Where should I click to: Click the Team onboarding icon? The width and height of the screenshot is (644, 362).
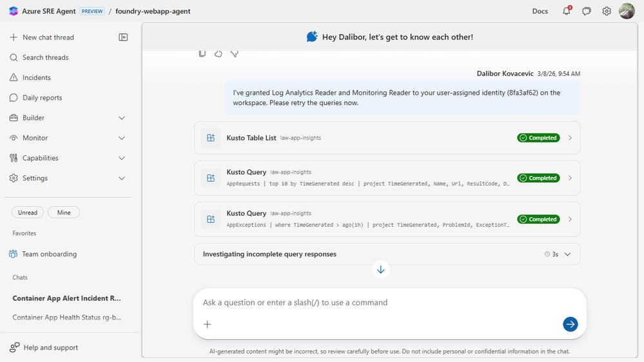[x=13, y=254]
